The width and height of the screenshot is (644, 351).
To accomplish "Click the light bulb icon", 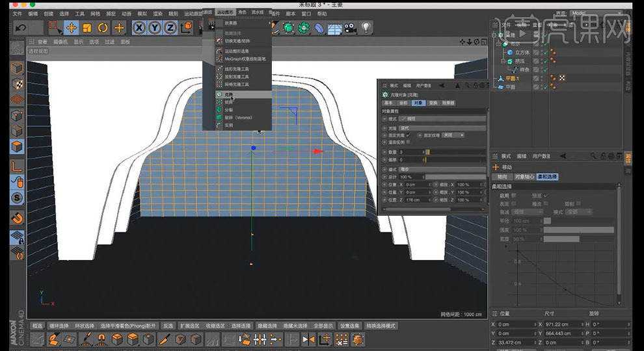I will (x=366, y=27).
